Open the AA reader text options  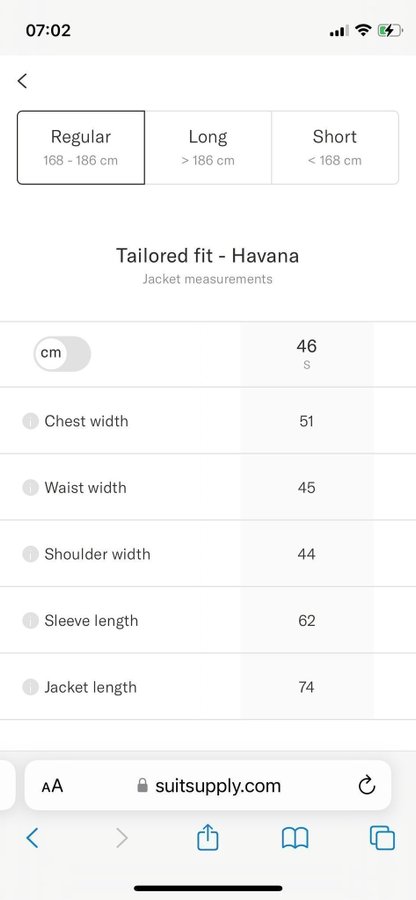point(52,786)
